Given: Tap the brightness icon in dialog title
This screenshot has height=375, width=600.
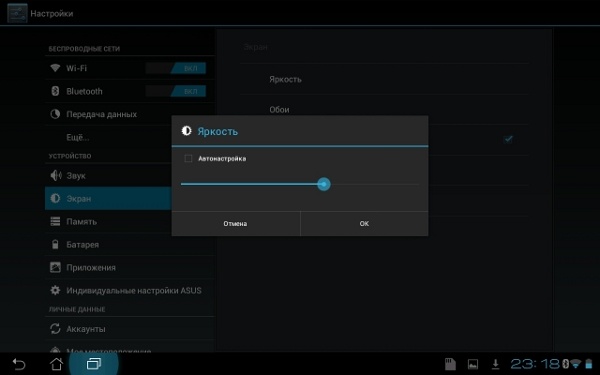Looking at the screenshot, I should [186, 131].
